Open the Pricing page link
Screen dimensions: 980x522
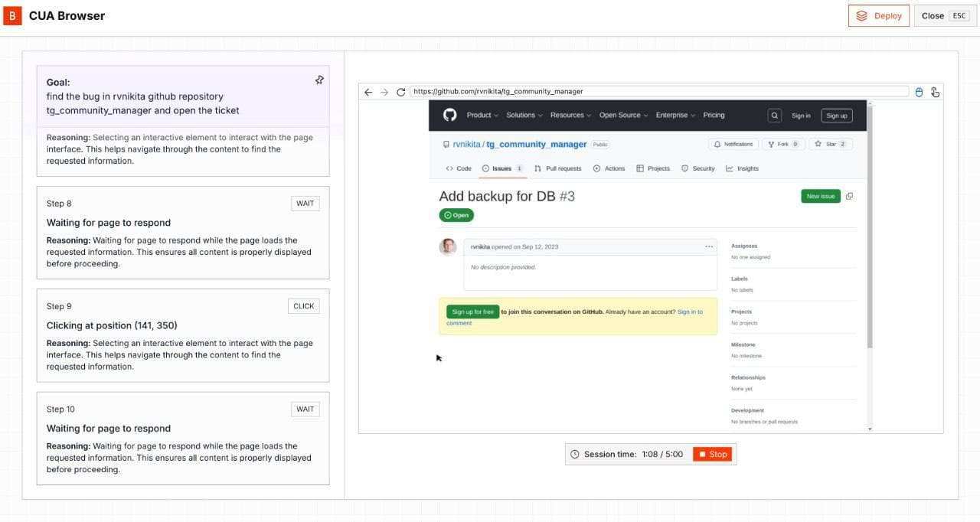(714, 115)
